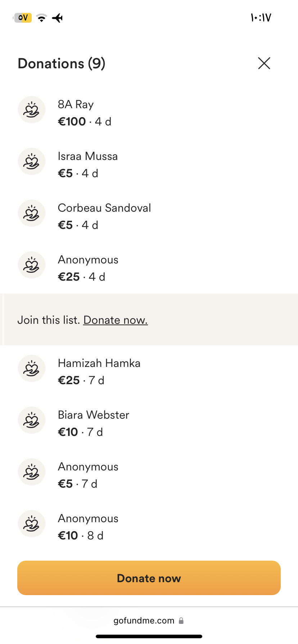The image size is (298, 644).
Task: Tap the icon beside the €5 Anonymous donation
Action: pos(32,472)
